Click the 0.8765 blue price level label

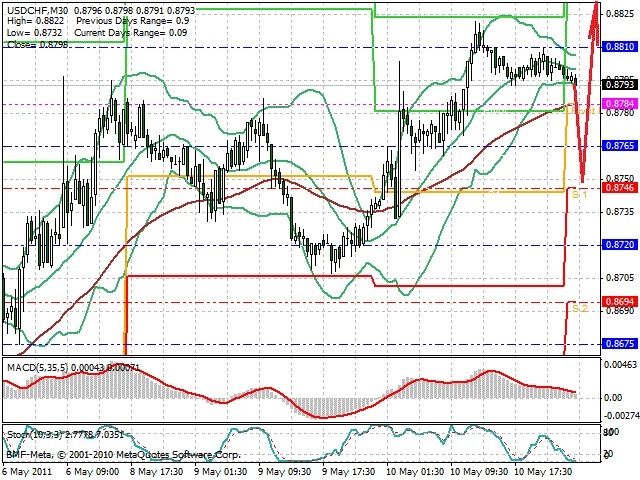pyautogui.click(x=620, y=146)
